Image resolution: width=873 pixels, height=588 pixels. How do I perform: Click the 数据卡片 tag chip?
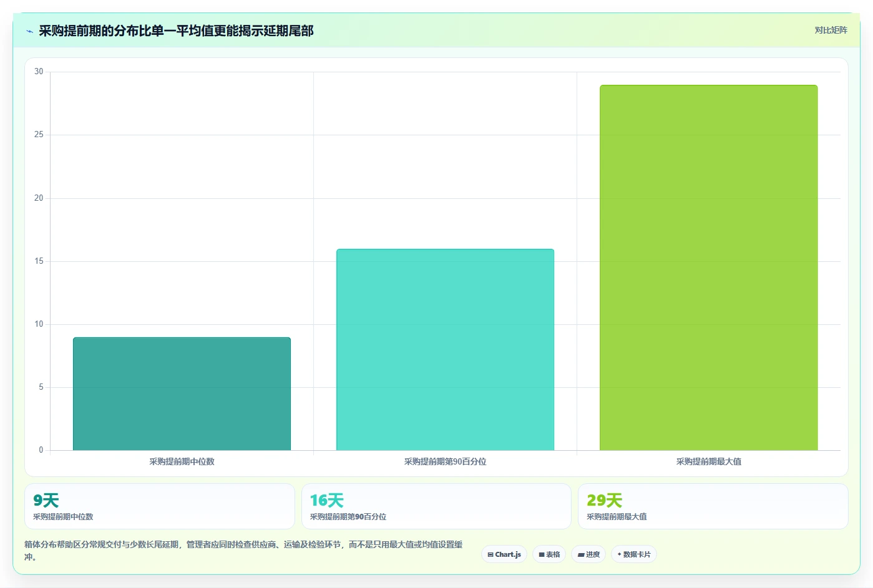click(633, 554)
